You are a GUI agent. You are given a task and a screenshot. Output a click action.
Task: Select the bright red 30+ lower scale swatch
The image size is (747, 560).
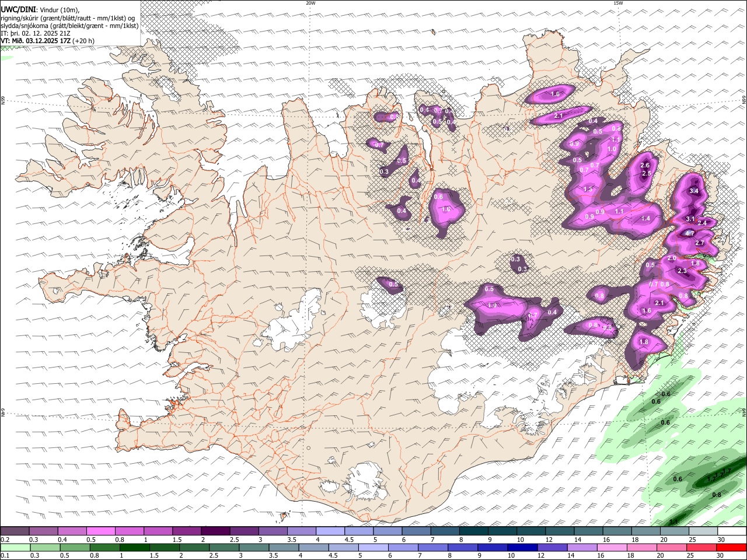731,547
